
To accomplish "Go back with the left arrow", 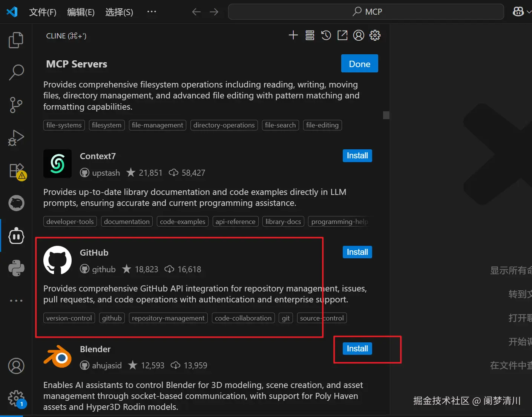I will (196, 12).
